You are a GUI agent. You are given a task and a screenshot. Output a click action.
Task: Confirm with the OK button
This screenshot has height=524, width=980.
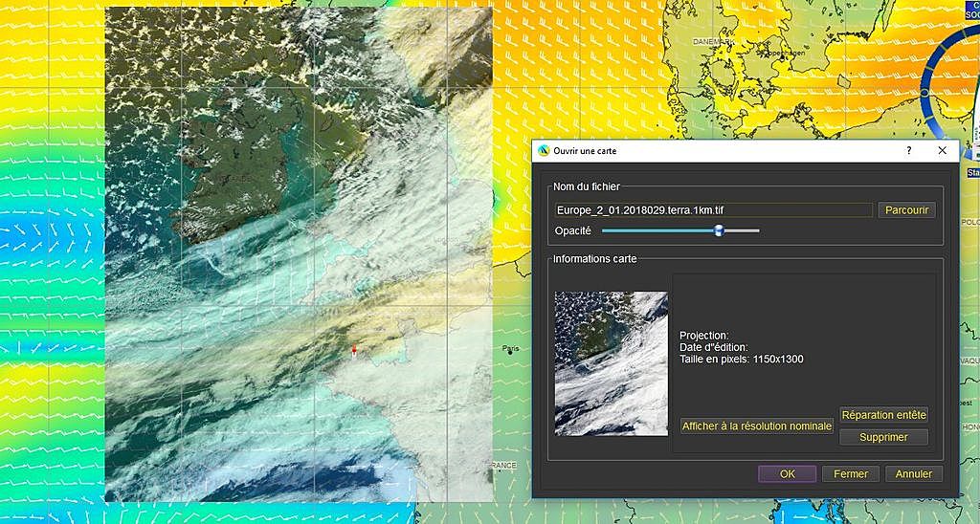(x=788, y=474)
